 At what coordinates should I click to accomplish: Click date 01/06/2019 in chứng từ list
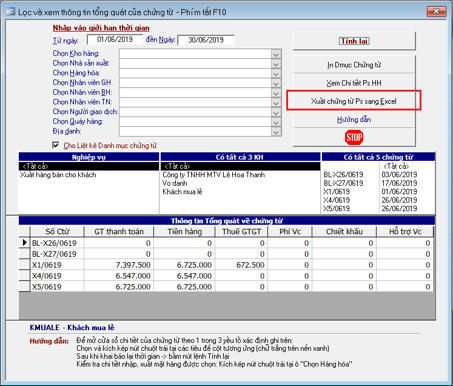pos(399,192)
